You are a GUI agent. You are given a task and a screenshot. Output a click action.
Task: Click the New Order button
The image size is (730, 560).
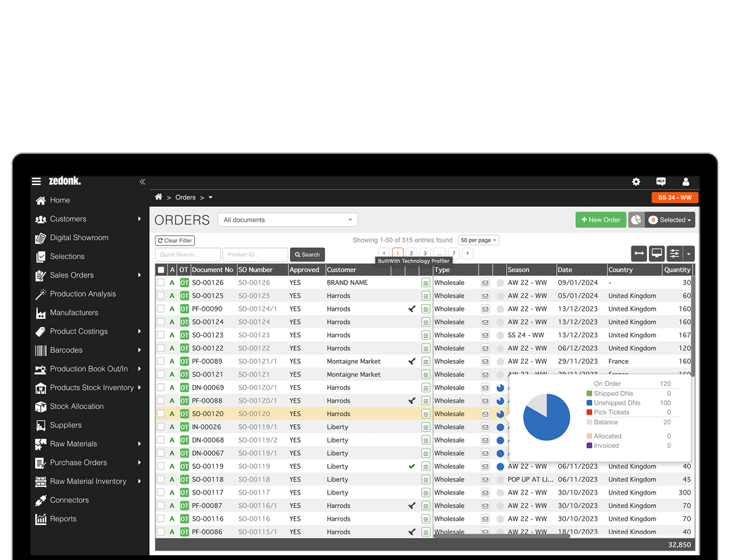(x=600, y=220)
